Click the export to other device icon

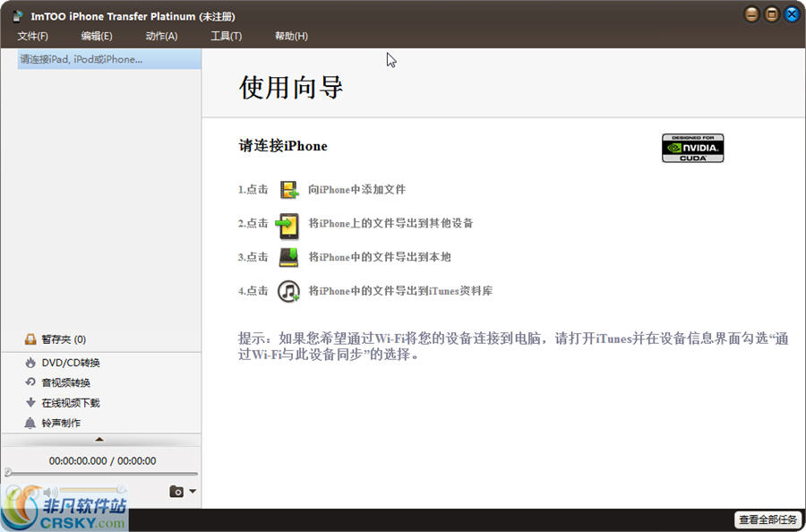(287, 226)
